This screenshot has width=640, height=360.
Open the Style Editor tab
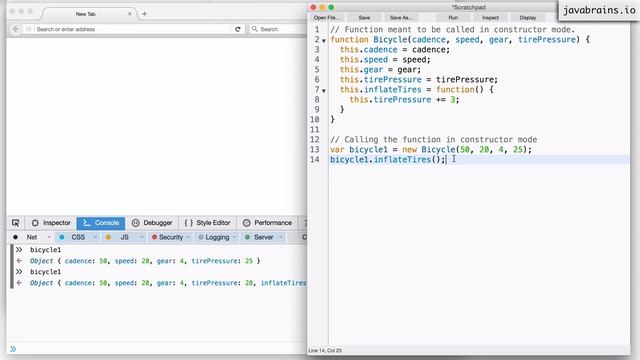pos(207,223)
